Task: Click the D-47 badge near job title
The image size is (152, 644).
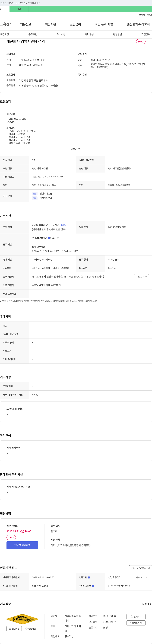Action: [x=141, y=41]
